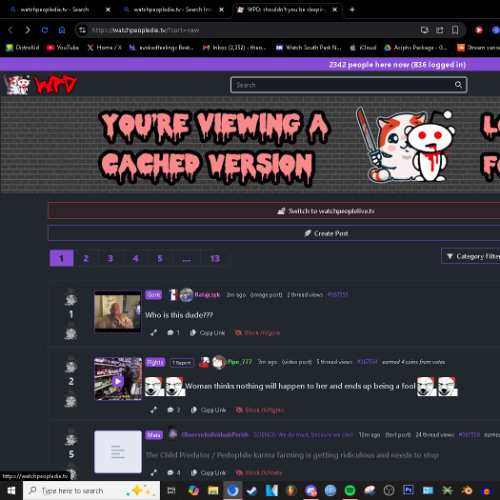Image resolution: width=500 pixels, height=500 pixels.
Task: Switch to the first watchpeopledie.tv Search tab
Action: 55,10
